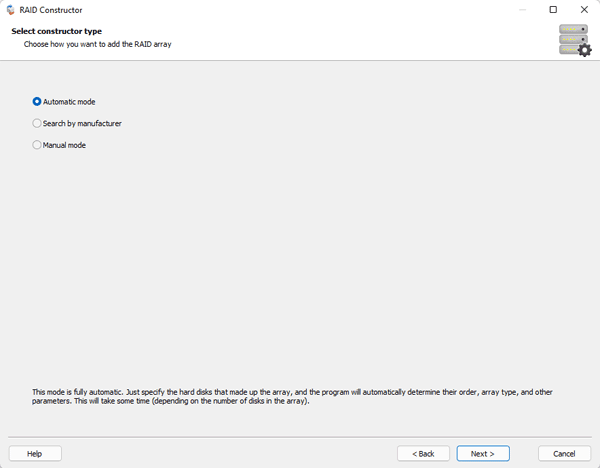Go back with the < Back button
Screen dimensions: 600x468
423,453
